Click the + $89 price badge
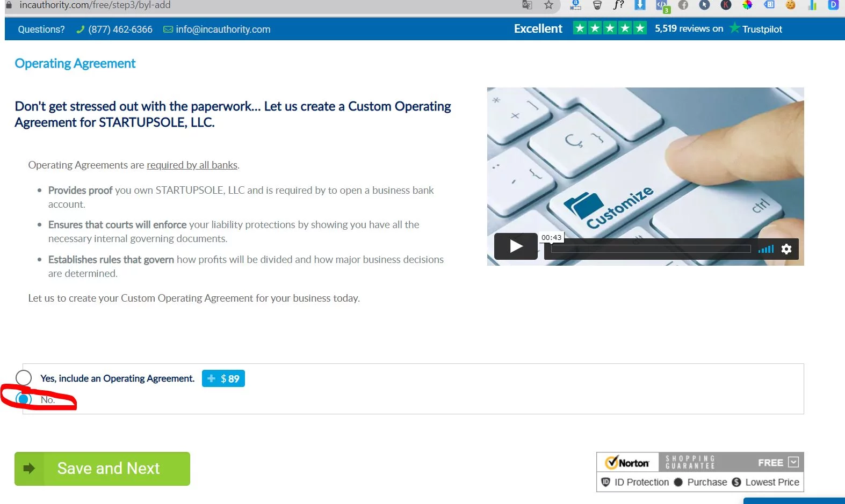This screenshot has height=504, width=845. [x=223, y=378]
